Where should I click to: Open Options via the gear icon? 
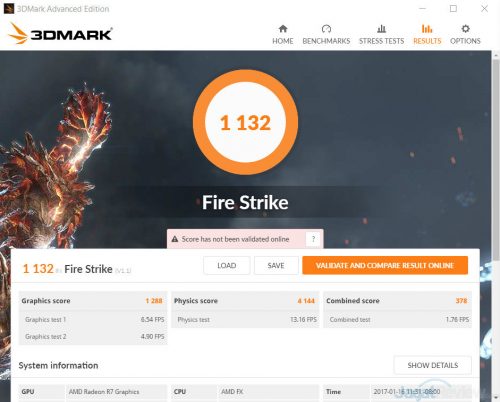coord(465,29)
